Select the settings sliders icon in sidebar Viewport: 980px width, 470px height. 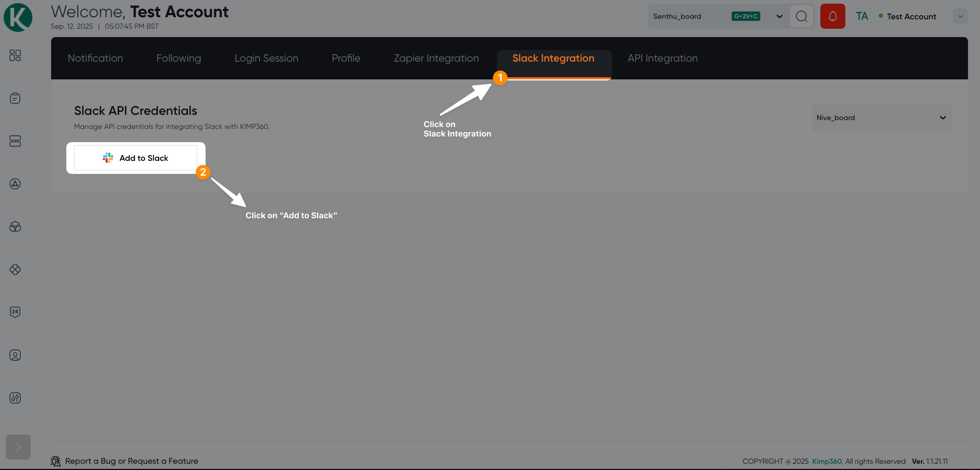point(15,398)
